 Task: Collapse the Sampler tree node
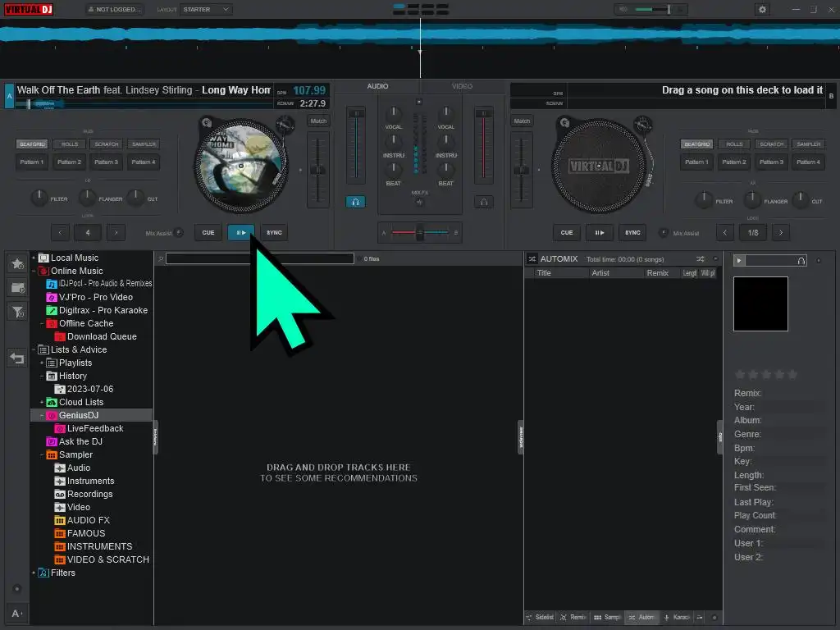(x=42, y=454)
